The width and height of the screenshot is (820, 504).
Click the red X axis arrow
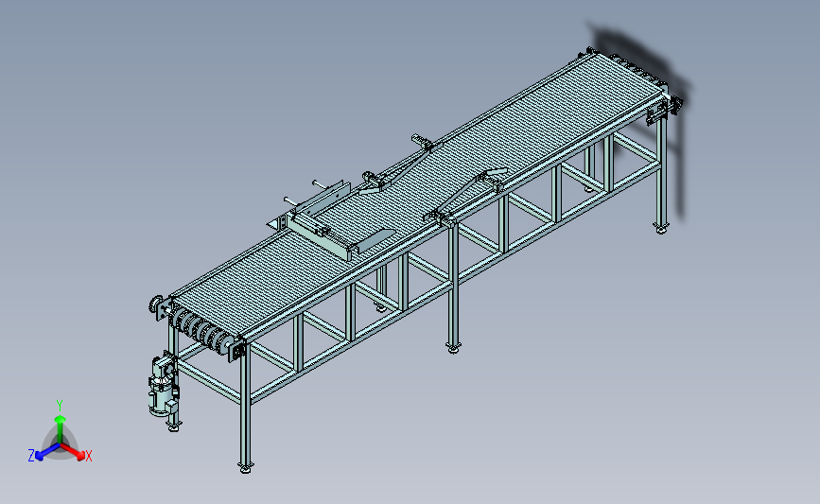click(73, 451)
